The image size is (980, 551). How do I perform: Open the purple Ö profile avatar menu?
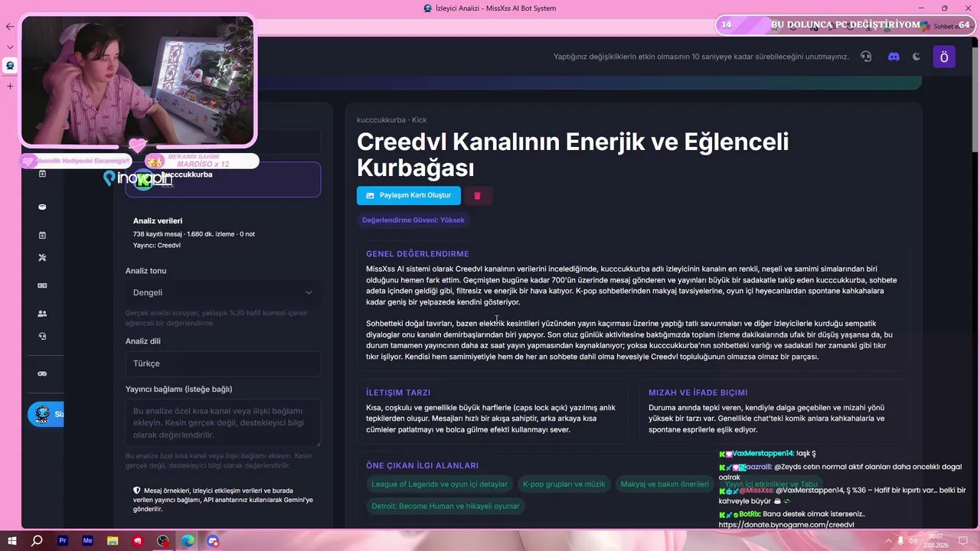(x=944, y=57)
